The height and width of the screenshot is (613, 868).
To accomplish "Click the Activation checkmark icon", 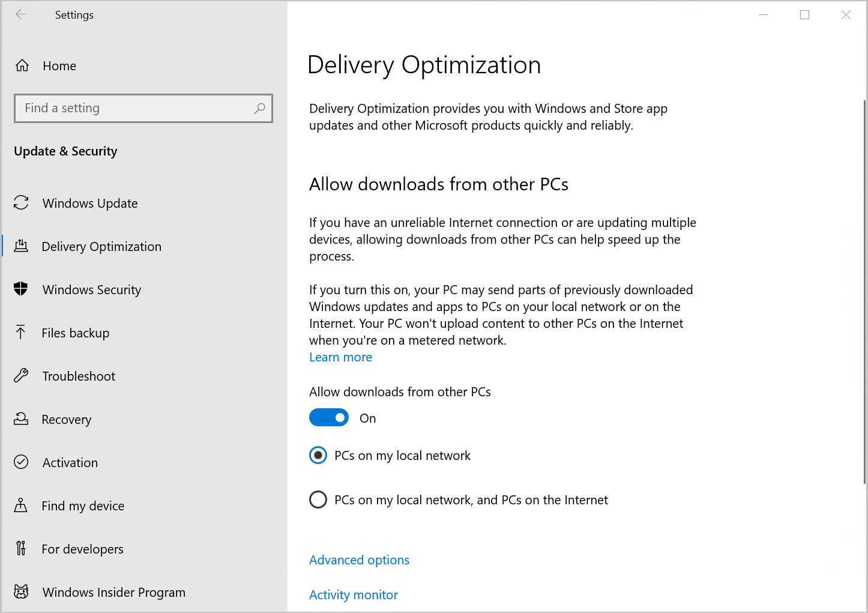I will tap(21, 462).
